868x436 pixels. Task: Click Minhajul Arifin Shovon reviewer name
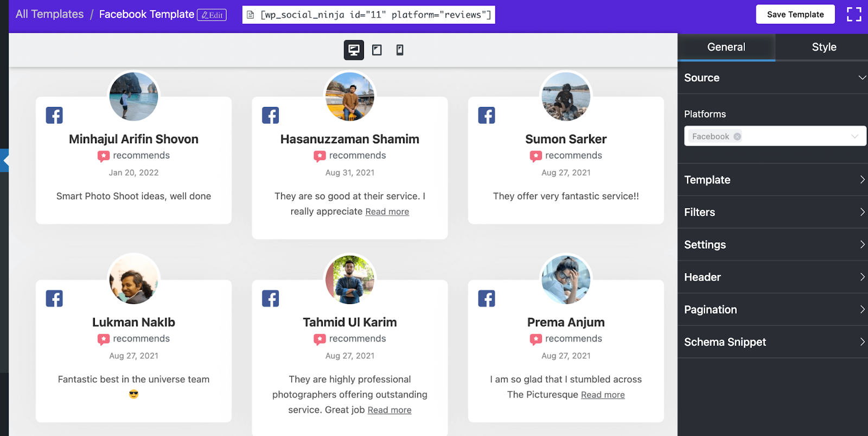pyautogui.click(x=133, y=139)
